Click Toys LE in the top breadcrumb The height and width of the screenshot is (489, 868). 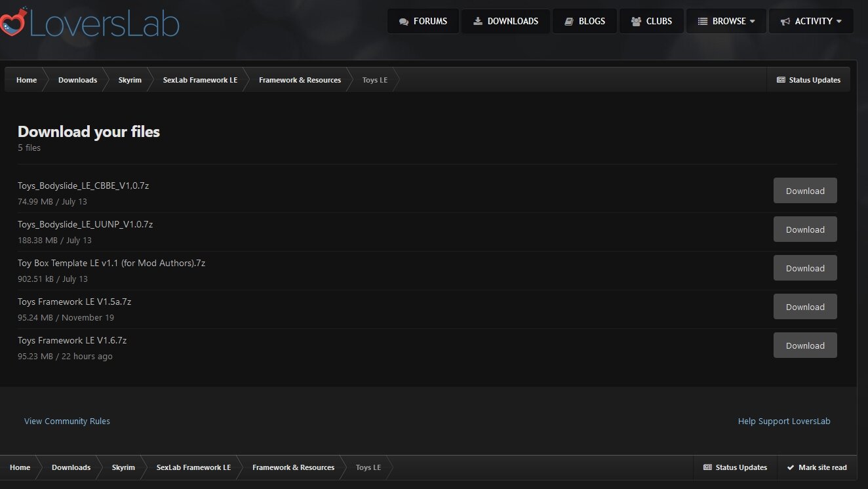(375, 80)
